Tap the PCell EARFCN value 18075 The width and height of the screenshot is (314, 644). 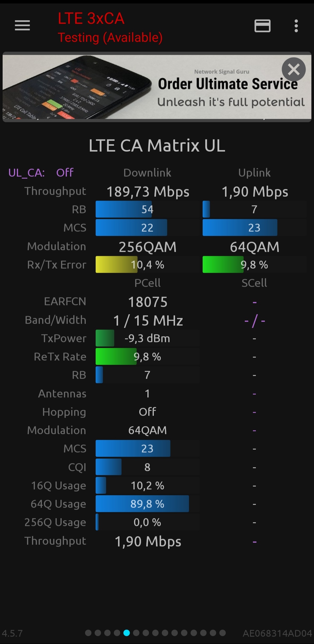coord(148,302)
